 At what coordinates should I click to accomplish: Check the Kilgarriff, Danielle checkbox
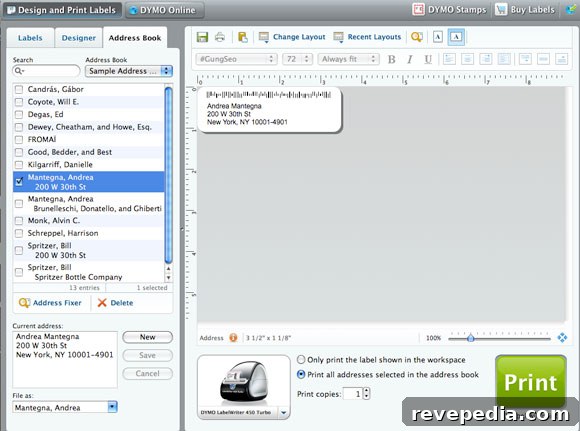click(x=18, y=165)
